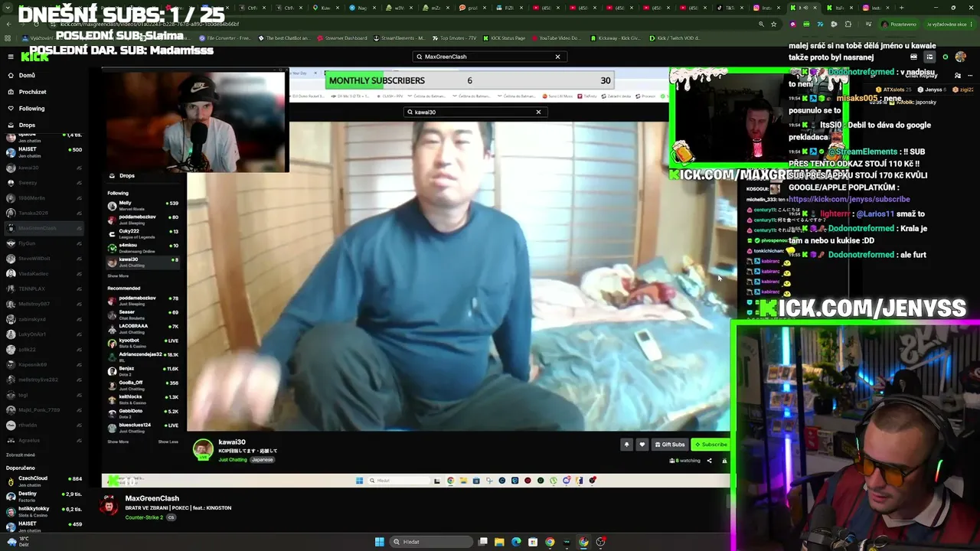980x551 pixels.
Task: Open the Start menu on the bottom-most taskbar
Action: coord(379,542)
